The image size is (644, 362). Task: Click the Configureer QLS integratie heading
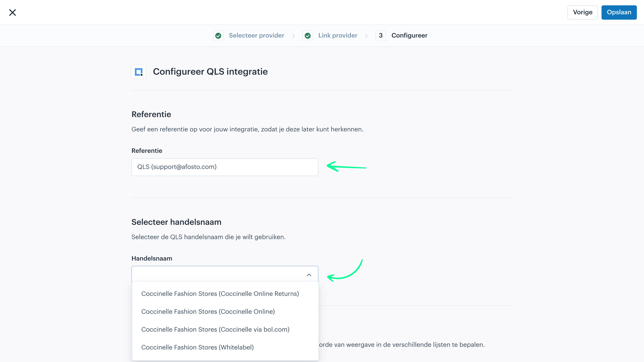(x=210, y=72)
